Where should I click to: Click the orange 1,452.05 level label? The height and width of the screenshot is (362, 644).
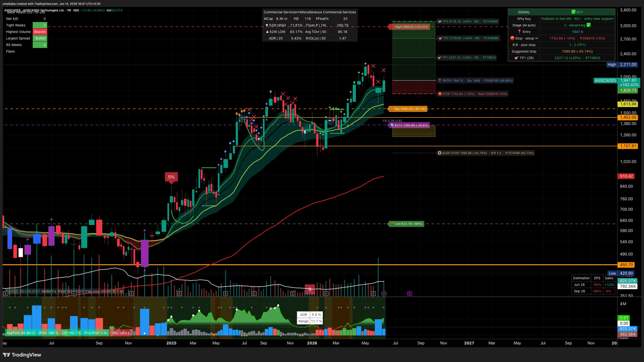coord(627,117)
